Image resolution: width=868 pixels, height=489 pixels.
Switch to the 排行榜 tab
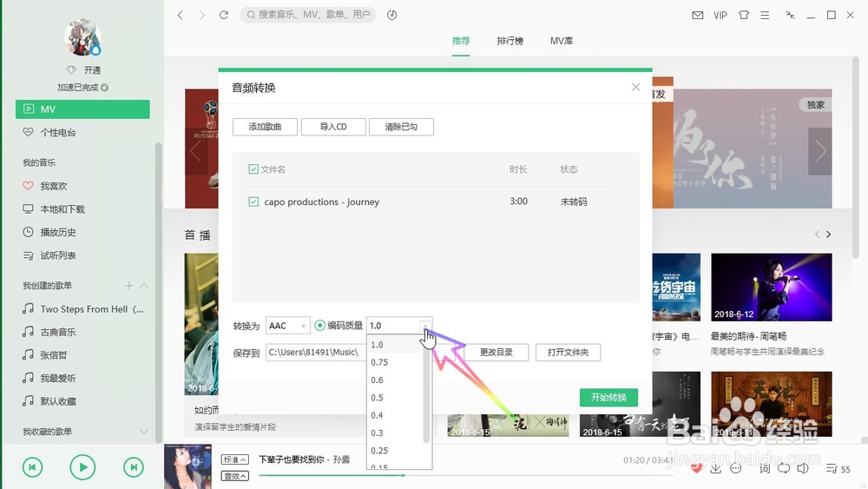click(x=510, y=41)
